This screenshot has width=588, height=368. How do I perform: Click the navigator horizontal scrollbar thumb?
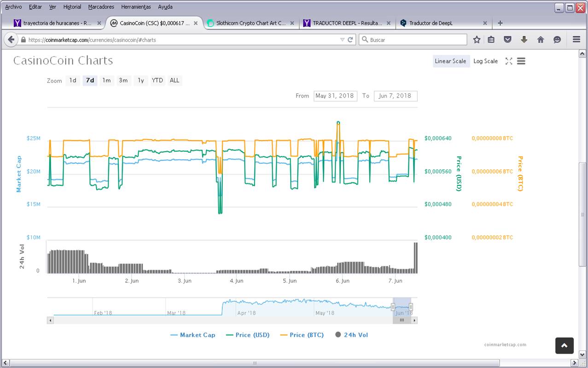402,320
